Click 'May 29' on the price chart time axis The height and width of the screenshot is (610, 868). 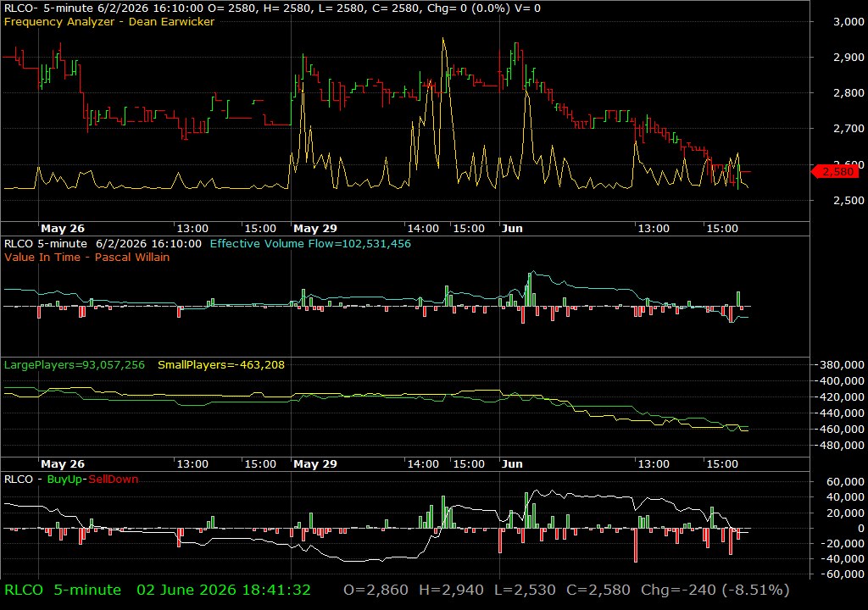315,229
